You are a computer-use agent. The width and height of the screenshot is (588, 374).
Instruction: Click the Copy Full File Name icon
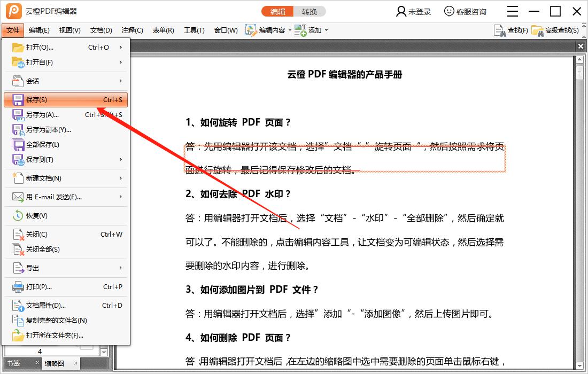[18, 321]
